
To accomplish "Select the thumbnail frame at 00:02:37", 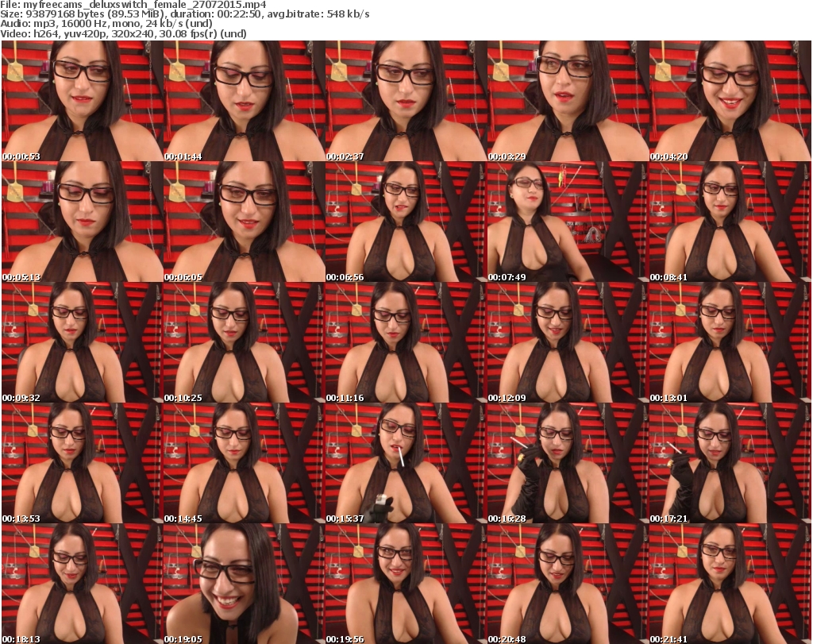I will (x=406, y=101).
